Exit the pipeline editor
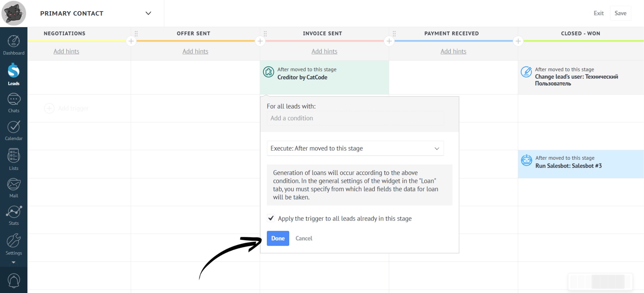644x293 pixels. (x=598, y=13)
